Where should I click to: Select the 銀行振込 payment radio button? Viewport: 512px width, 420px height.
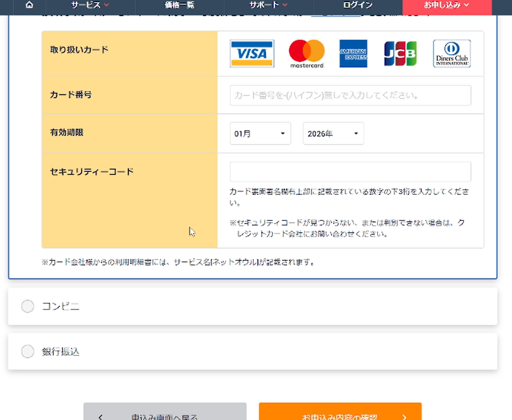pos(28,351)
